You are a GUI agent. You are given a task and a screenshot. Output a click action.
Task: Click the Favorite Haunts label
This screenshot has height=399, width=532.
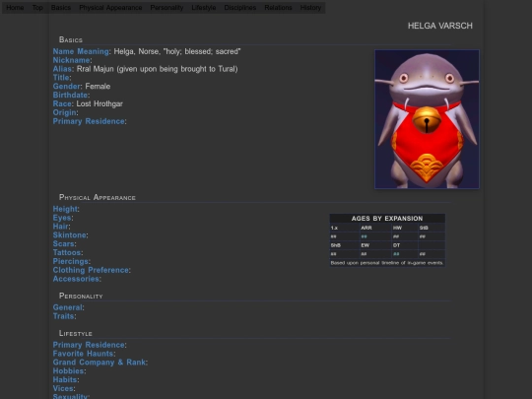pyautogui.click(x=83, y=354)
